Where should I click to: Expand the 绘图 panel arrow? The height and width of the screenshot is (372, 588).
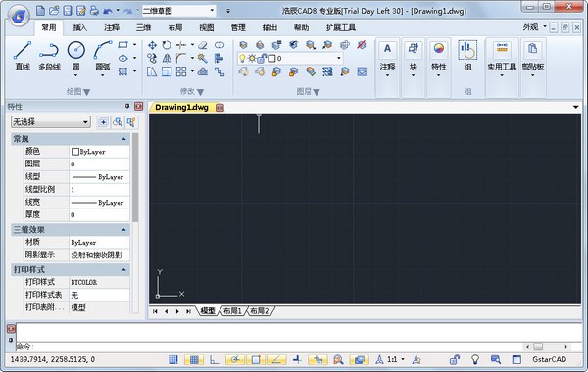click(x=86, y=92)
